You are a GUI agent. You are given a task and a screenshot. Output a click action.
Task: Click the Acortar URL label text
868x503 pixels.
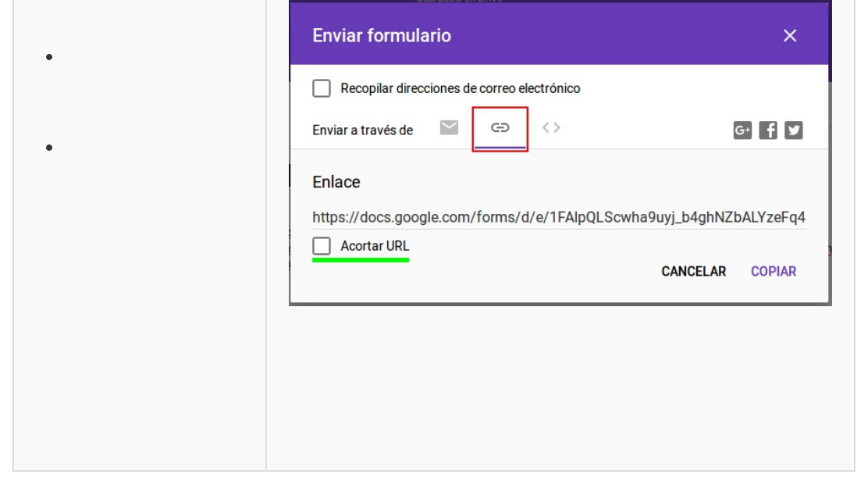click(375, 247)
